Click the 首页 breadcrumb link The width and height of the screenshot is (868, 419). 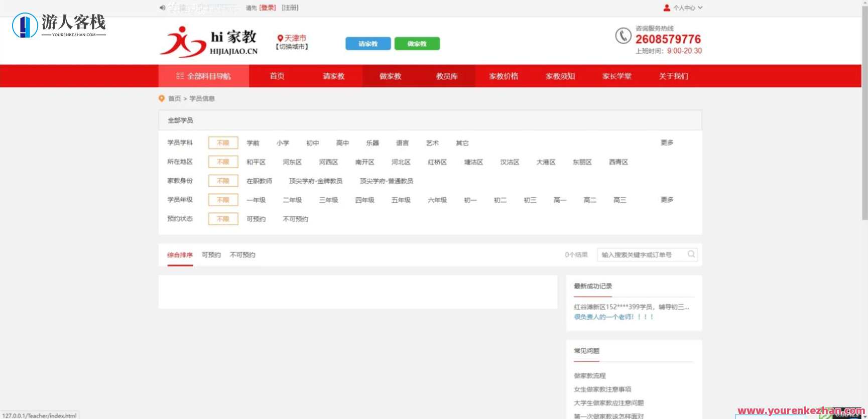click(174, 99)
